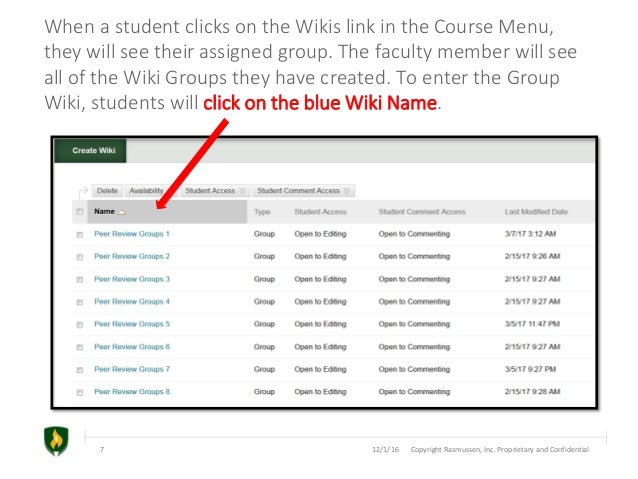Click the date 3/7/17 3:12 AM
Image resolution: width=638 pixels, height=479 pixels.
pos(530,234)
